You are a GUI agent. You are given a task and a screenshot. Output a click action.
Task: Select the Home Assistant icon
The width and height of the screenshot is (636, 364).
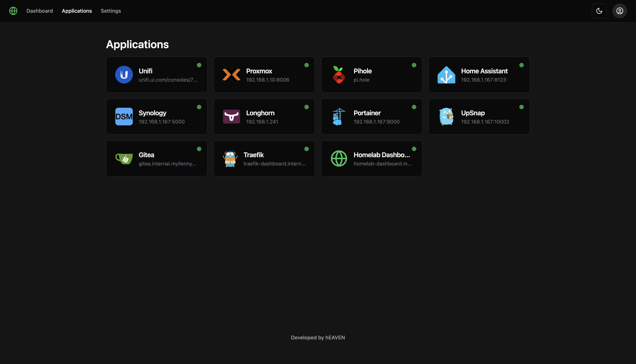coord(446,74)
